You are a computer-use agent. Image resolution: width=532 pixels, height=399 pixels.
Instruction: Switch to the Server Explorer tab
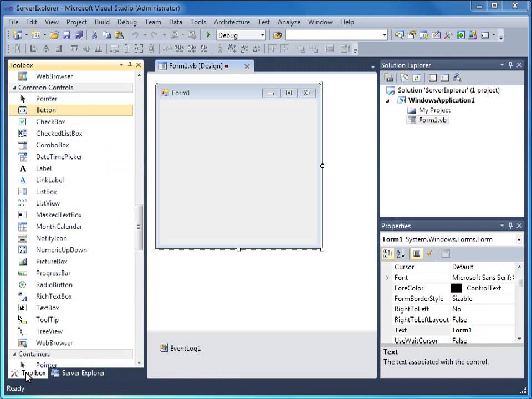pos(78,373)
